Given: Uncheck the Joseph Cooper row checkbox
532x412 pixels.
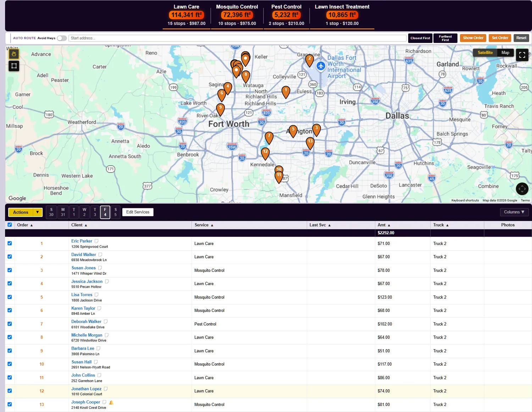Looking at the screenshot, I should pyautogui.click(x=10, y=404).
